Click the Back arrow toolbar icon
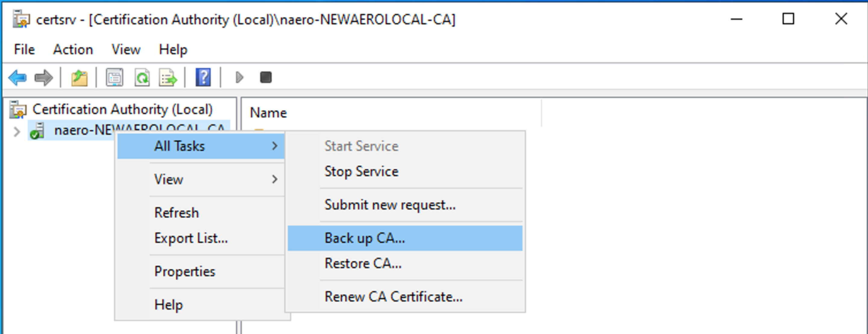868x334 pixels. [17, 77]
